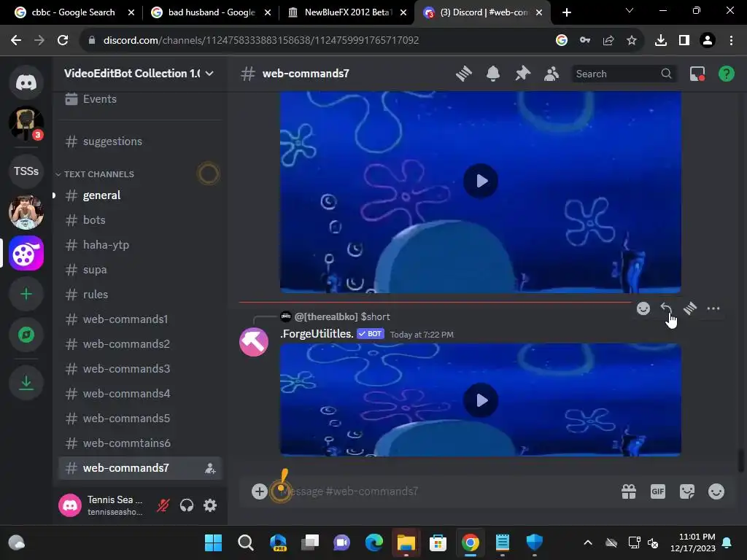Show hidden system tray icons chevron

[588, 542]
